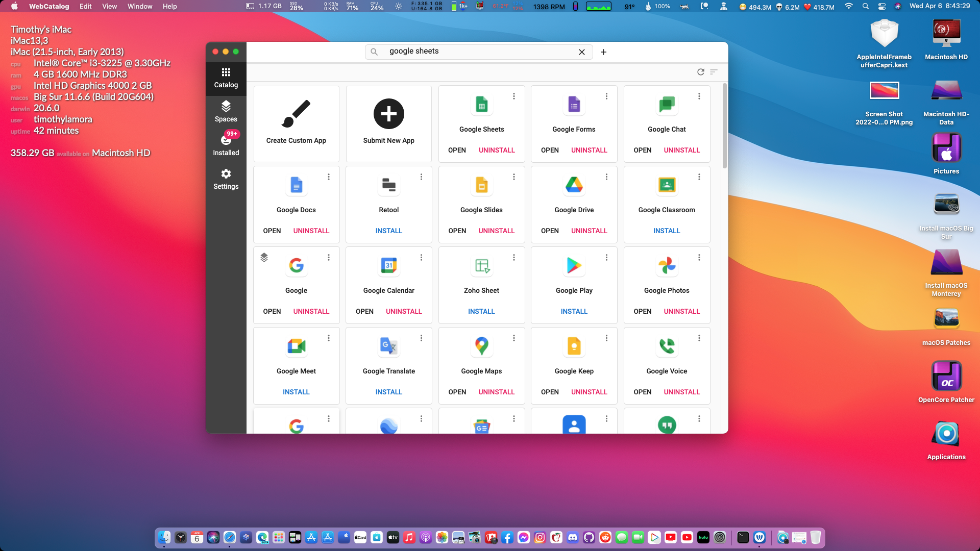The image size is (980, 551).
Task: Open the WebCatalog app menu
Action: 49,6
